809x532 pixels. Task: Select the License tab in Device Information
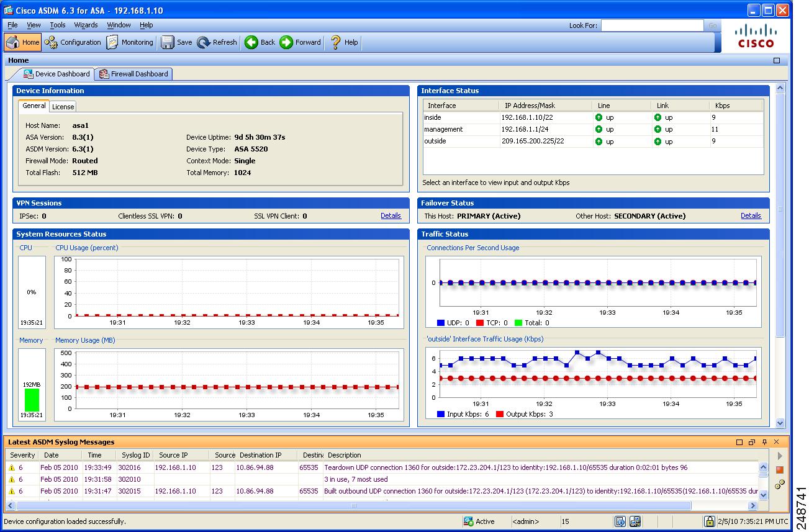pyautogui.click(x=63, y=107)
